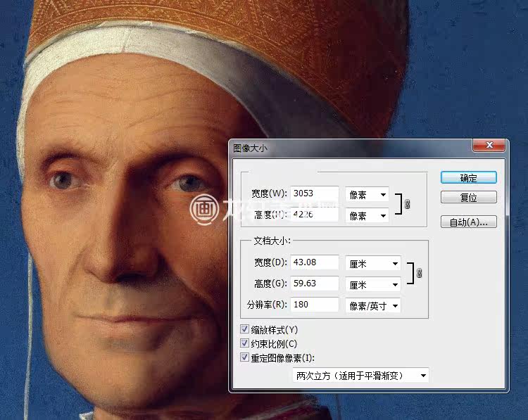Open the 厘米 unit dropdown beside 宽度(D)
Screen dimensions: 528x420
pyautogui.click(x=373, y=264)
